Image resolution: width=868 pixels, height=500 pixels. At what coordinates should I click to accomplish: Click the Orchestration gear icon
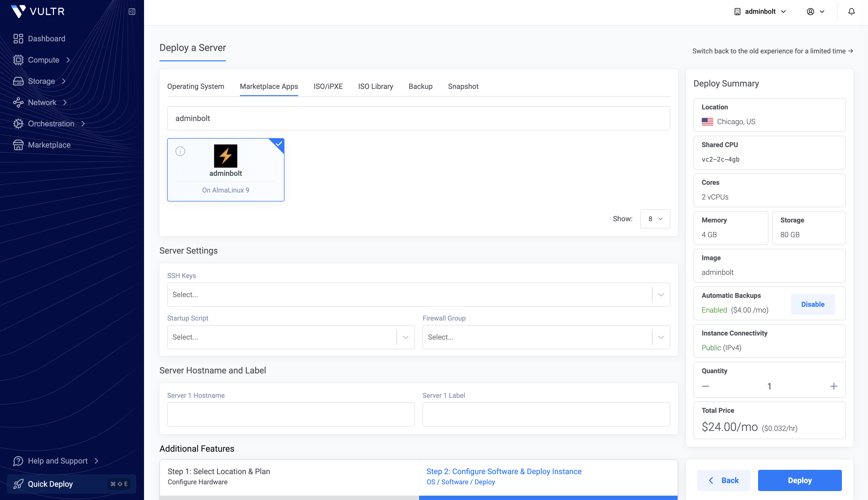[18, 124]
